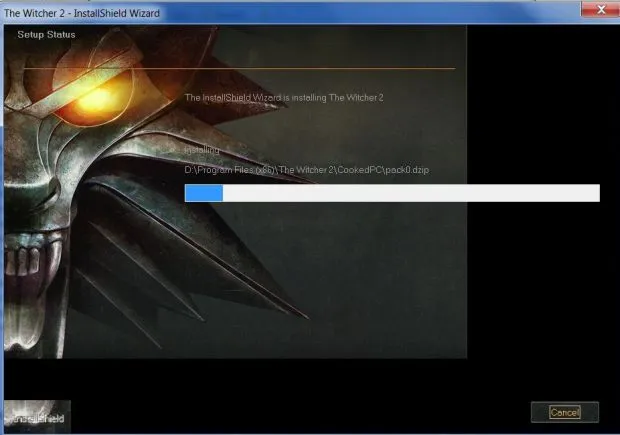Click the 'Wizard is installing The Witcher 2' message

pyautogui.click(x=284, y=97)
